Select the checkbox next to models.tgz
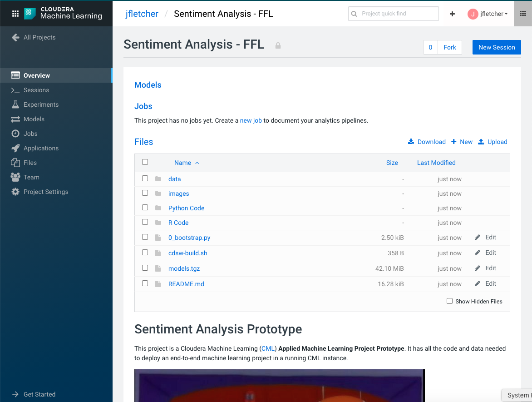 tap(145, 268)
